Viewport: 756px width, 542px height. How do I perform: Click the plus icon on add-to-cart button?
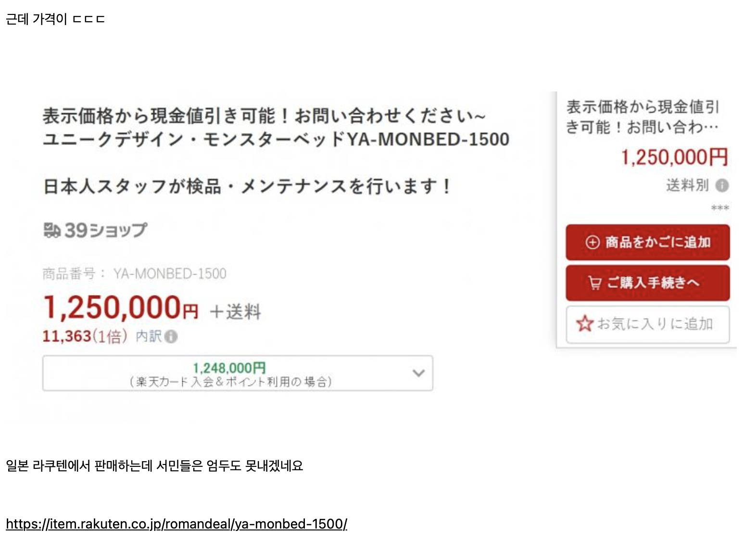592,242
